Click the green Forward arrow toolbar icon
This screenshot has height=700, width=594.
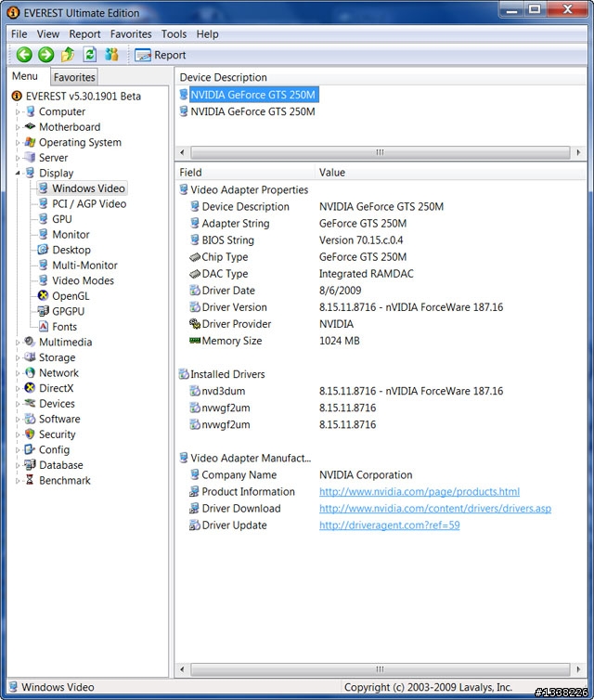(45, 55)
